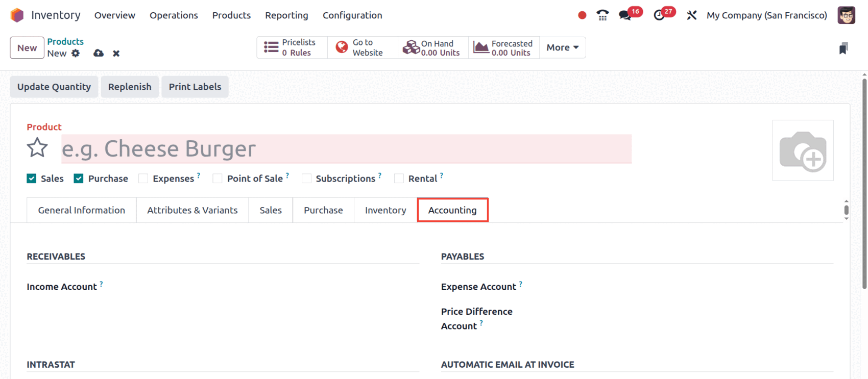Click the bookmark icon at top right
Screen dimensions: 868x379
[x=843, y=48]
